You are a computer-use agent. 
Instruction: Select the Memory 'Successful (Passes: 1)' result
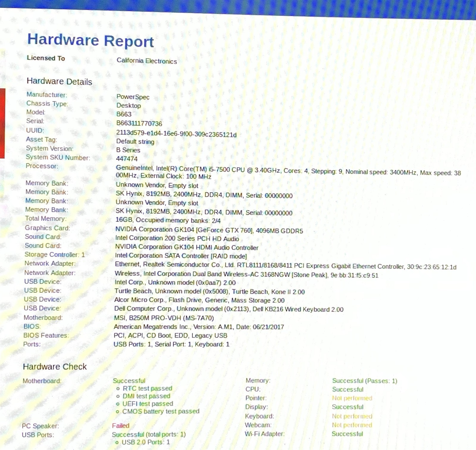pyautogui.click(x=364, y=381)
